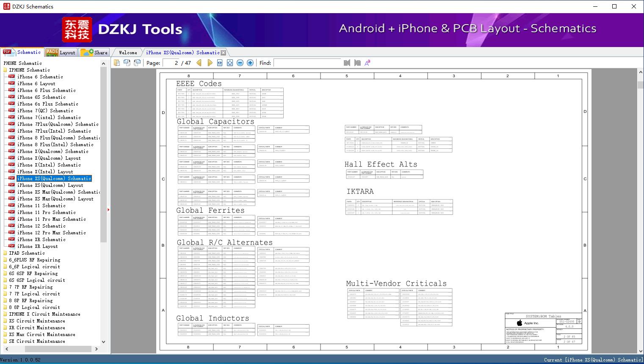
Task: Open iPhone 11 Pro Max Schematic
Action: coord(51,219)
